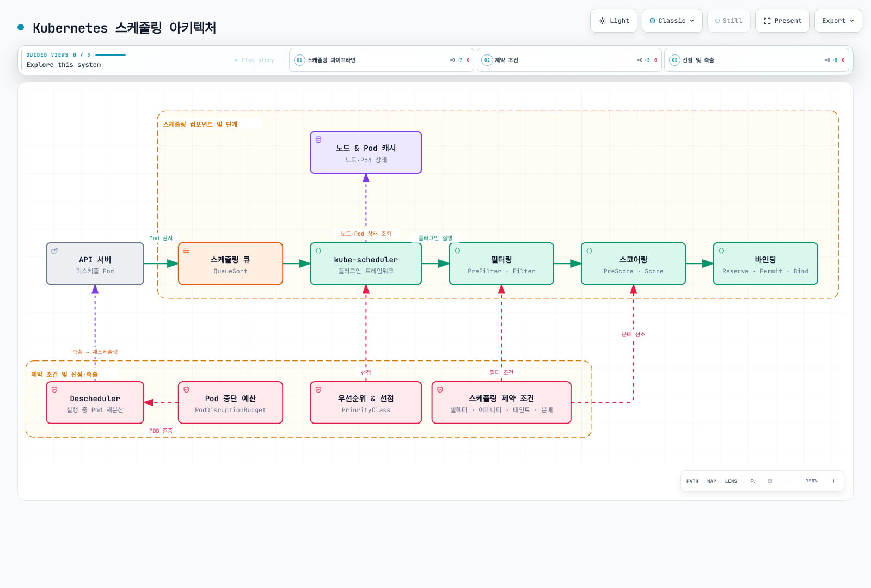Zoom in with the plus button

pyautogui.click(x=833, y=481)
